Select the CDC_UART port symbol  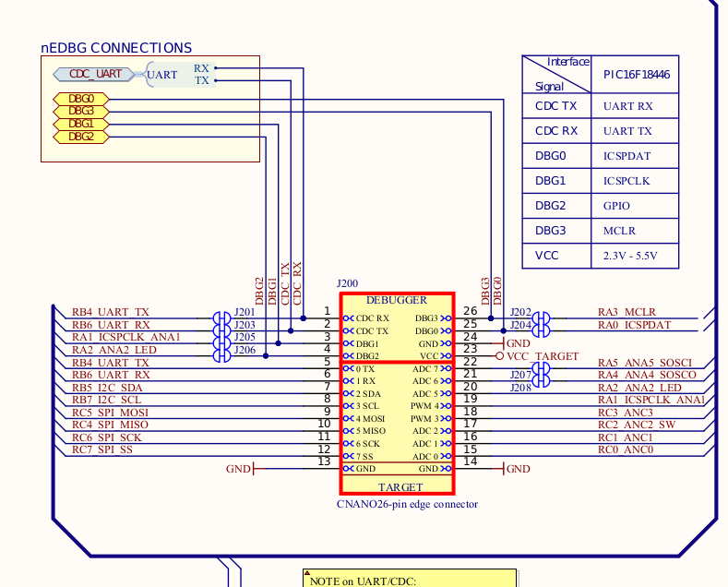coord(95,75)
